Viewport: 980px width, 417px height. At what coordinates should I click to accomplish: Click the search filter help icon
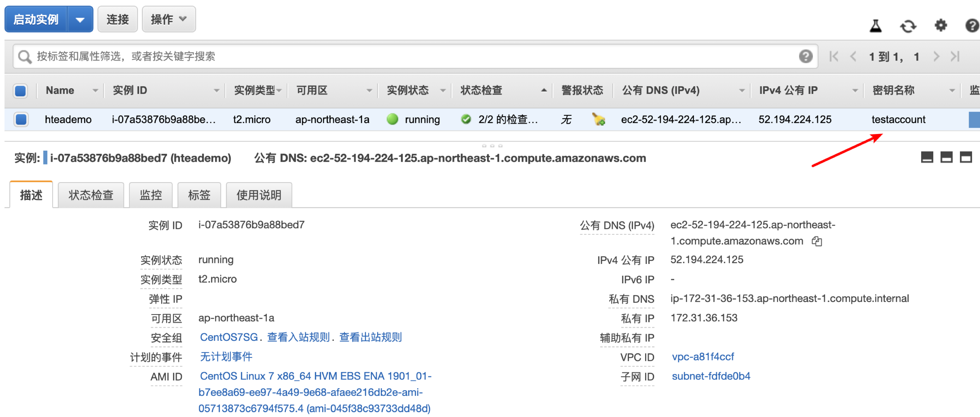tap(805, 56)
